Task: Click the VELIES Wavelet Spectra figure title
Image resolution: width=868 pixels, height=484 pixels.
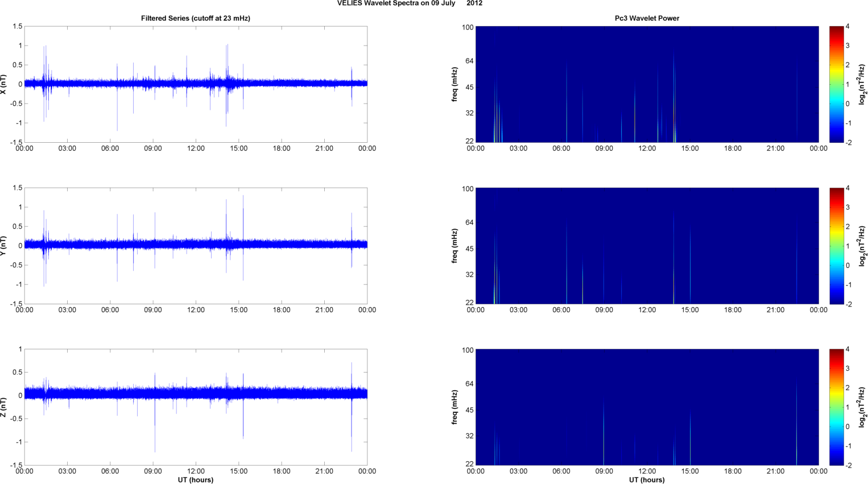Action: pos(410,3)
